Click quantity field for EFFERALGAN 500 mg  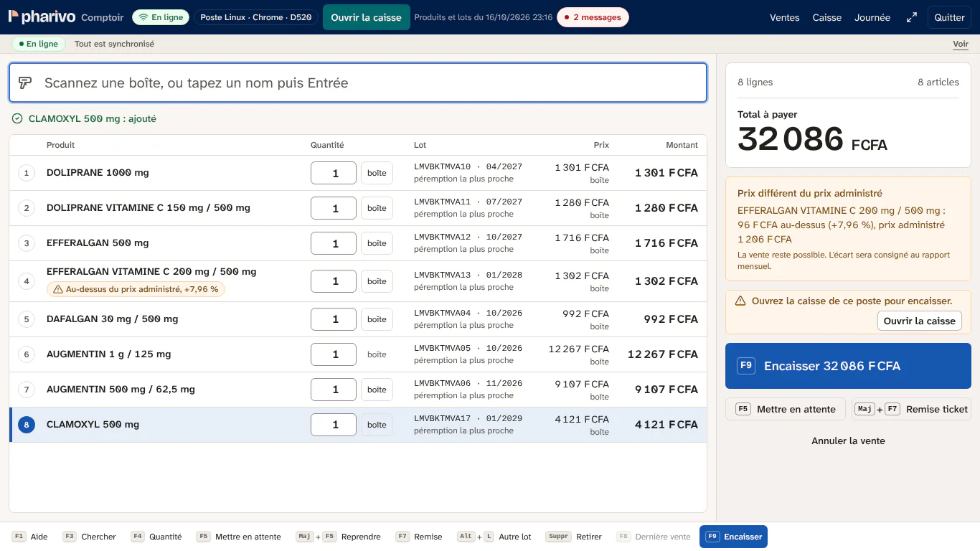[334, 243]
